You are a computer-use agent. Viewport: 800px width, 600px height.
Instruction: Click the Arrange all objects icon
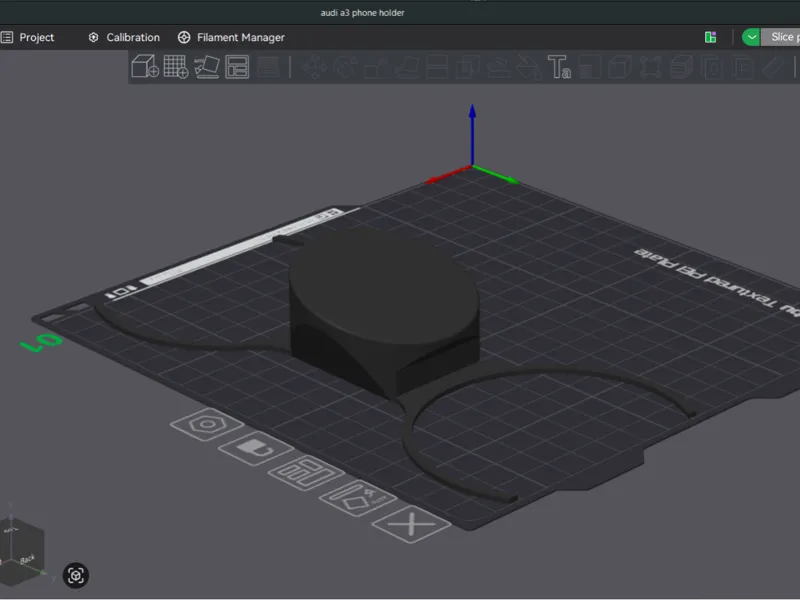pos(237,66)
